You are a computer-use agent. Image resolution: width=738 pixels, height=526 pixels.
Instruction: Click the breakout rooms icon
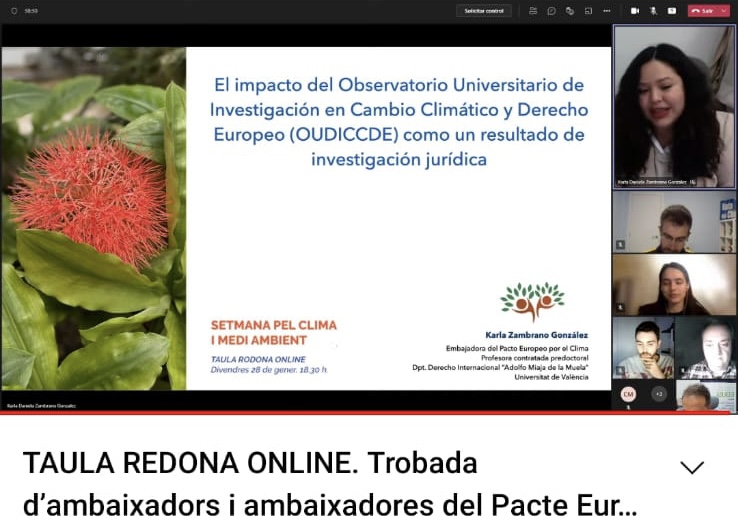tap(588, 11)
